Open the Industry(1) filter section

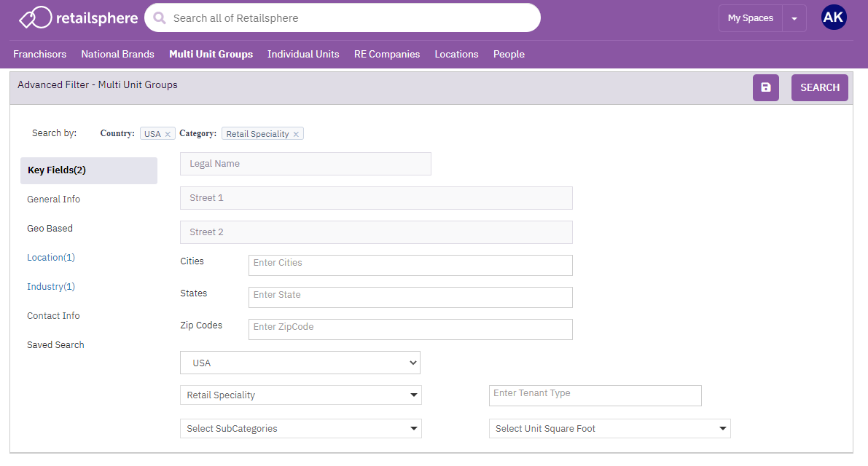pyautogui.click(x=51, y=286)
